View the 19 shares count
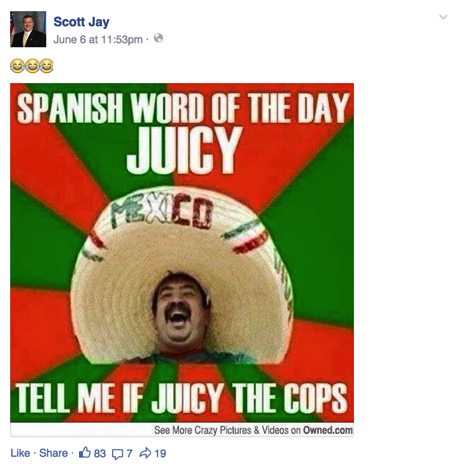Screen dimensions: 455x466 click(160, 453)
